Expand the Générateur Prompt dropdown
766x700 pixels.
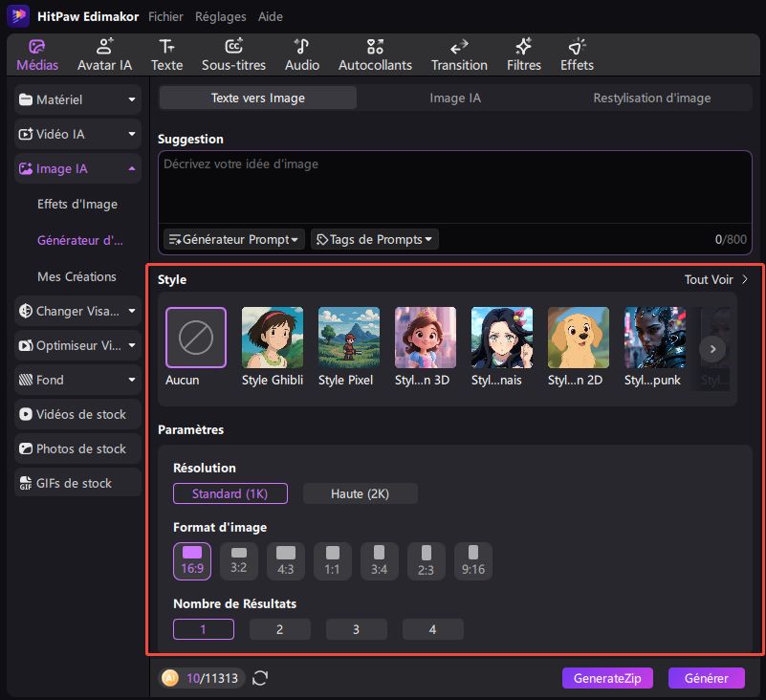pos(233,239)
